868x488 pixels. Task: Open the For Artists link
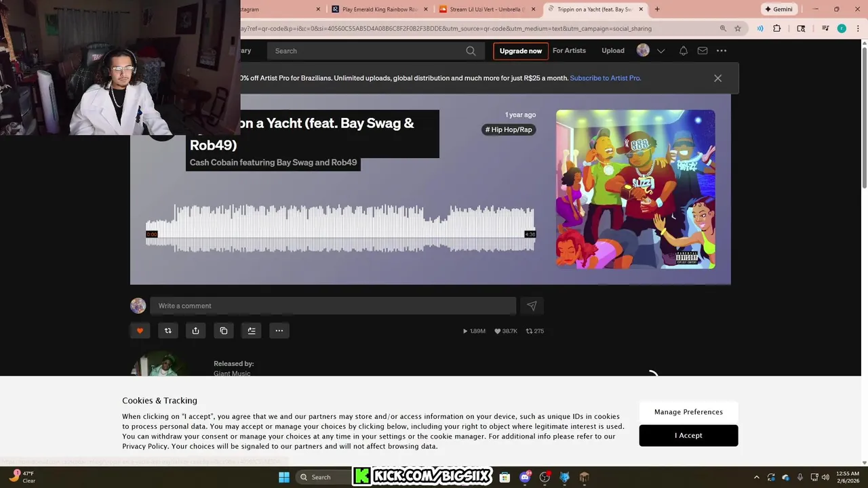click(569, 51)
